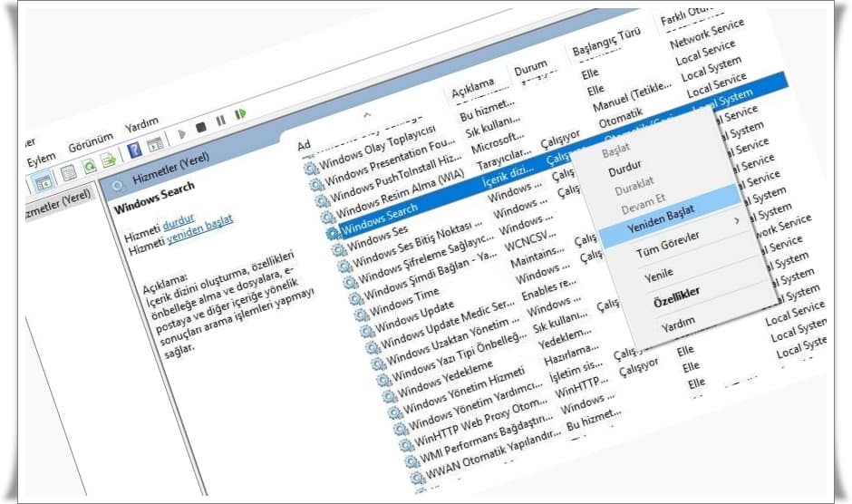
Task: Click the Pause Service toolbar icon
Action: (x=220, y=121)
